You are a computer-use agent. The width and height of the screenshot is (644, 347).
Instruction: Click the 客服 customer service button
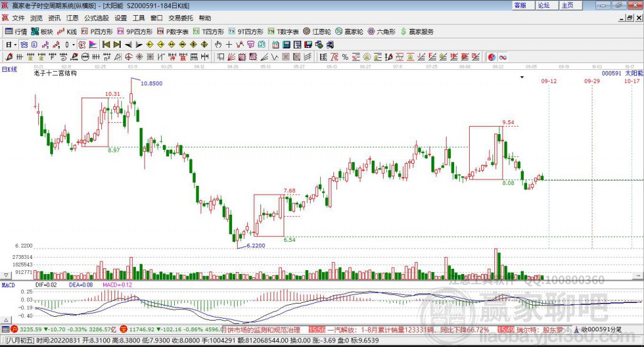tap(523, 5)
